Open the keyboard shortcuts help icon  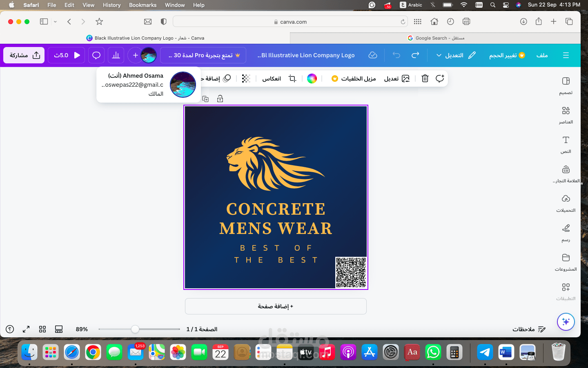(x=10, y=329)
